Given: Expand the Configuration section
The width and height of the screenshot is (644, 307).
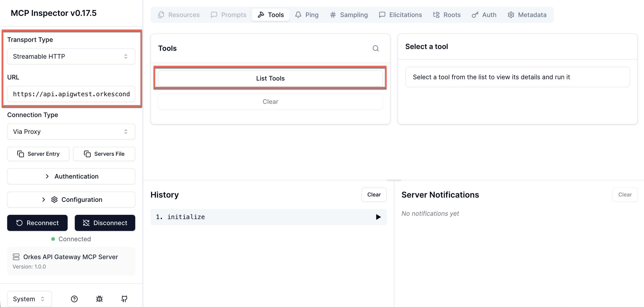Looking at the screenshot, I should [71, 199].
